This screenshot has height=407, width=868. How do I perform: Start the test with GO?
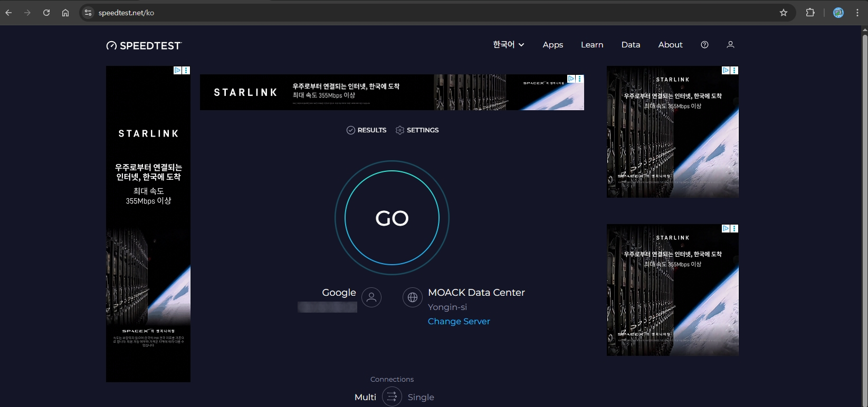(392, 218)
